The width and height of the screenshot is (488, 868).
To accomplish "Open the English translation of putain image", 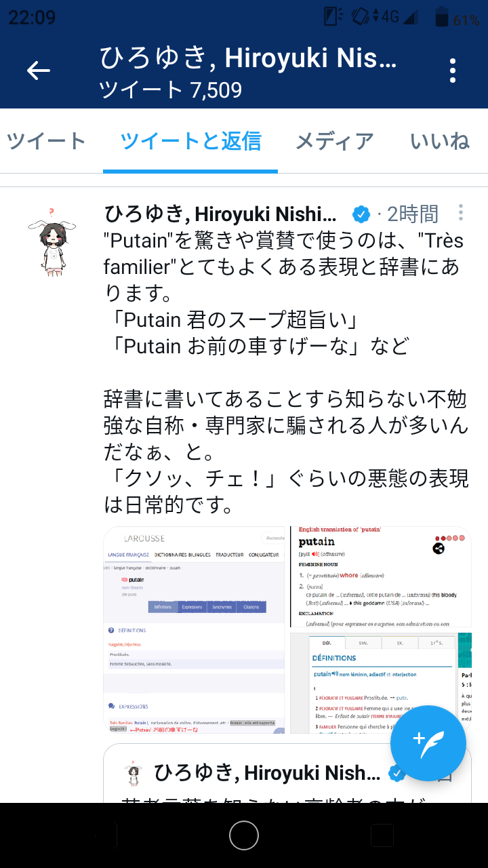I will point(381,578).
